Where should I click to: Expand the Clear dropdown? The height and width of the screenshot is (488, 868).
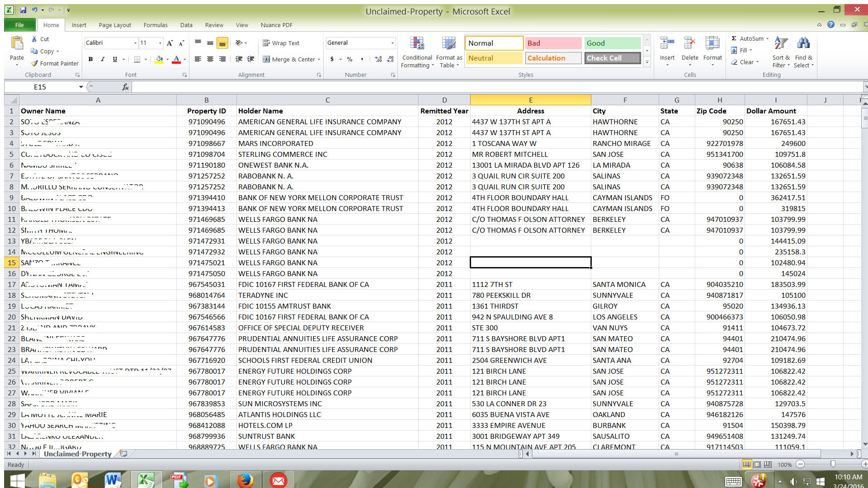pos(757,62)
